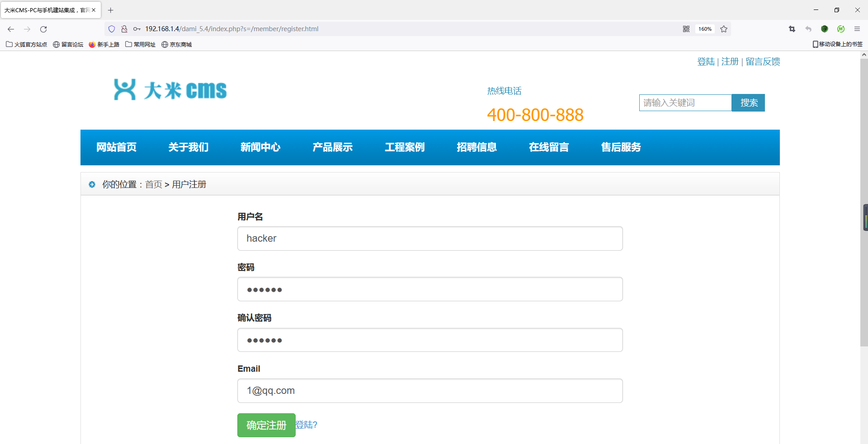Click the tracking protection shield icon
868x444 pixels.
pyautogui.click(x=112, y=28)
